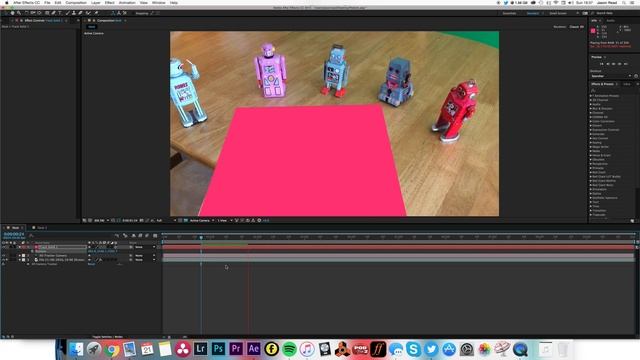640x360 pixels.
Task: Select the Pen tool
Action: (53, 13)
